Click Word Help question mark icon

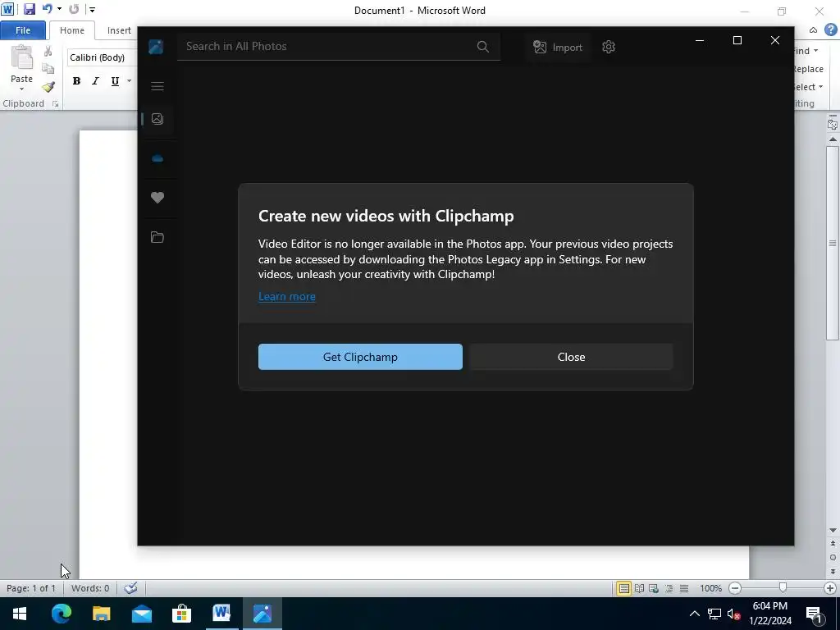830,30
